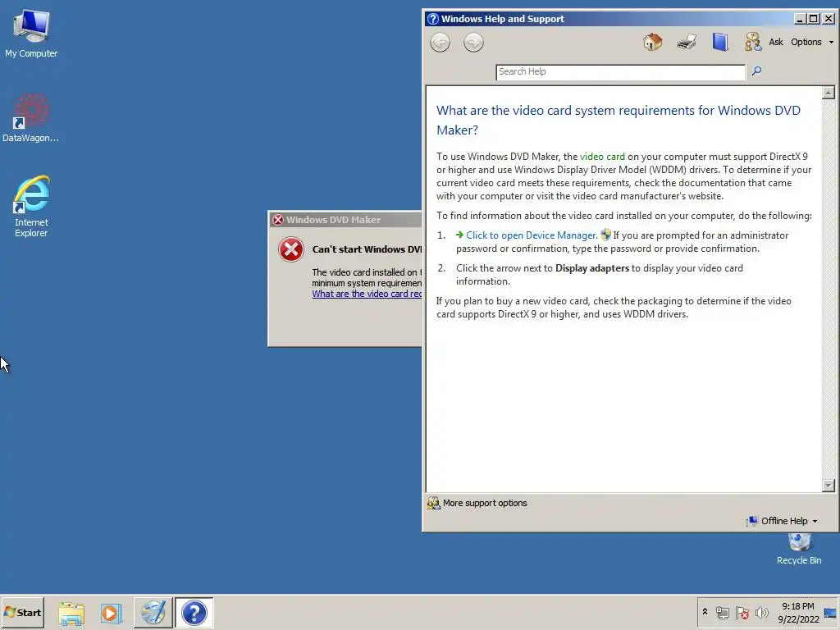Open Action Center flag tray icon
The width and height of the screenshot is (840, 630).
pos(742,612)
